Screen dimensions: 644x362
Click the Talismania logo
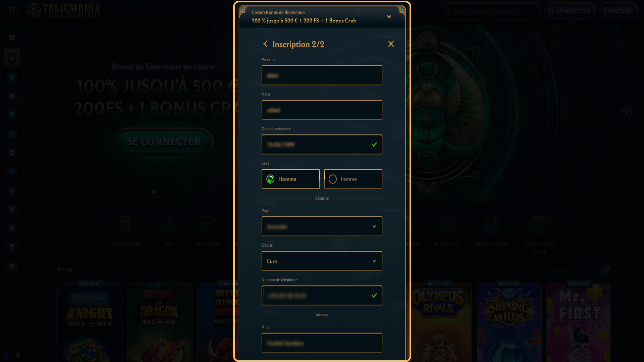64,11
